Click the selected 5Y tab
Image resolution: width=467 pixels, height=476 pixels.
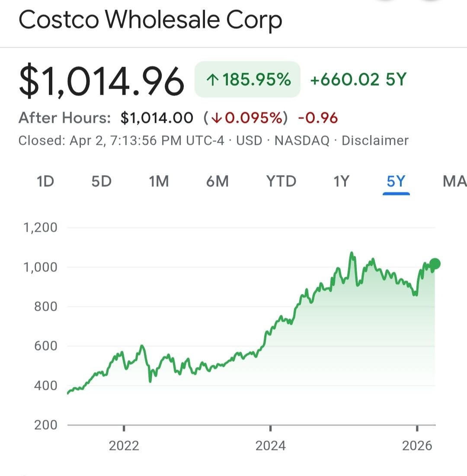click(396, 182)
